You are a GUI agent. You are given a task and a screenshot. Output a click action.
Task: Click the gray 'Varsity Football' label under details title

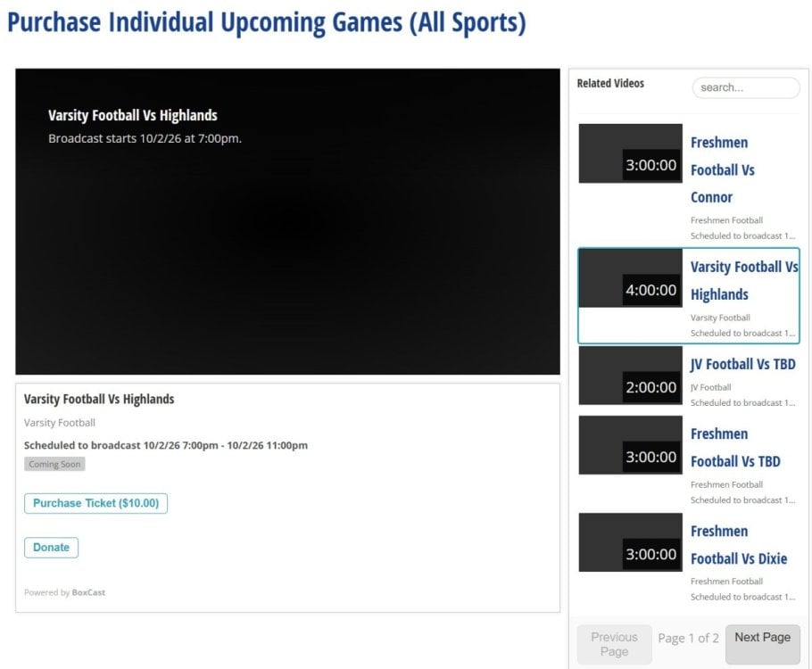pos(60,423)
